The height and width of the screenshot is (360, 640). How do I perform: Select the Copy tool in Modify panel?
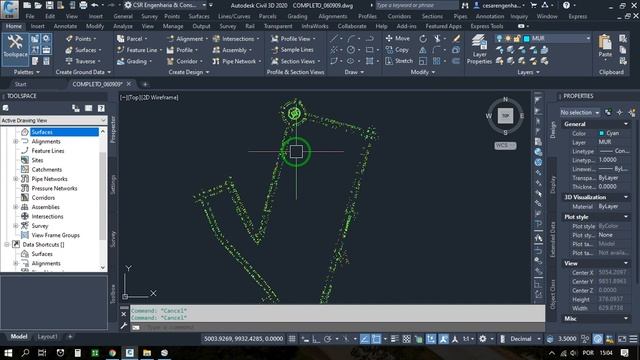point(397,50)
